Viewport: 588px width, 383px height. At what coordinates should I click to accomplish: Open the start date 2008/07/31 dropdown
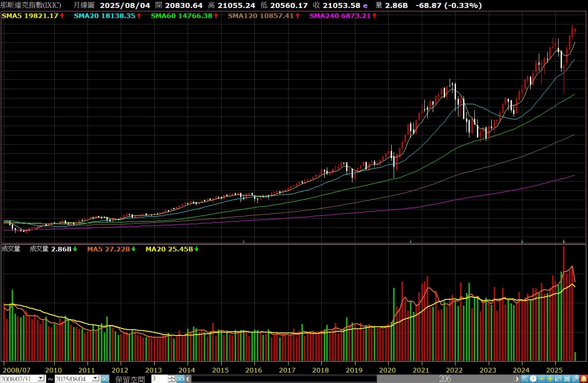pos(41,378)
